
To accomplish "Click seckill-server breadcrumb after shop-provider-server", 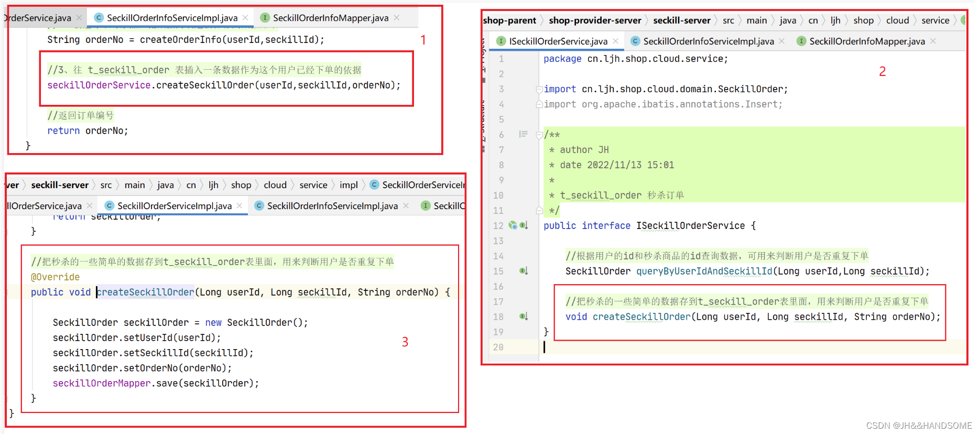I will [682, 20].
